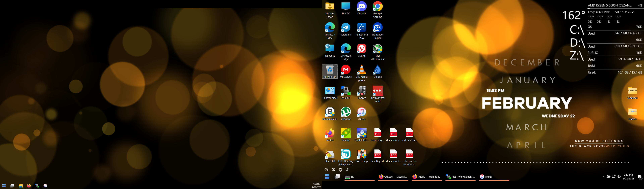Viewport: 644px width, 189px height.
Task: Open VLC media player shortcut
Action: (x=362, y=73)
